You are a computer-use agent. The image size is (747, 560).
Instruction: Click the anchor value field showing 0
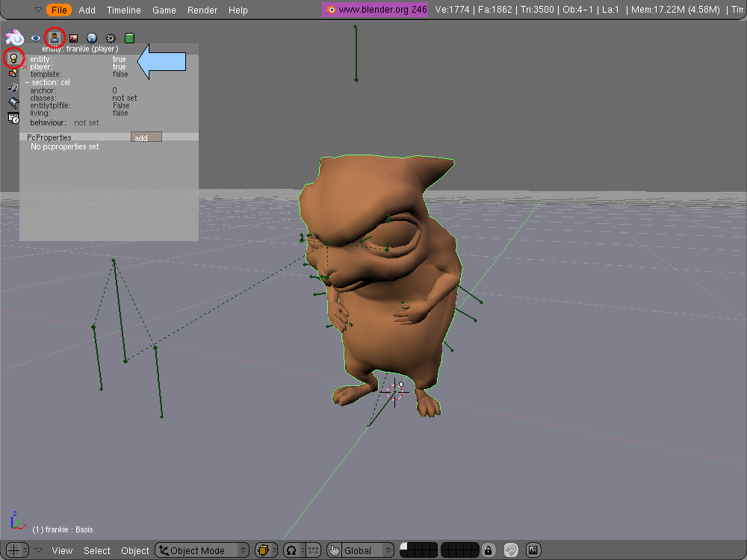[x=115, y=90]
